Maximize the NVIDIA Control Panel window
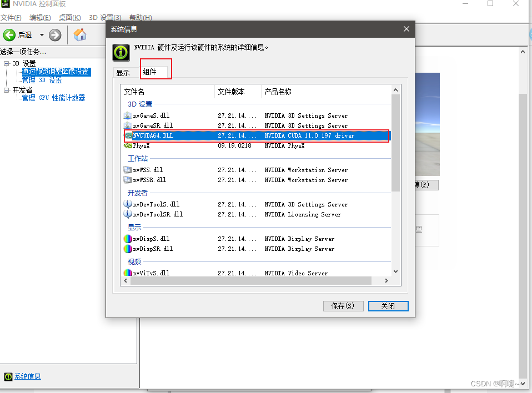The height and width of the screenshot is (393, 532). (490, 4)
